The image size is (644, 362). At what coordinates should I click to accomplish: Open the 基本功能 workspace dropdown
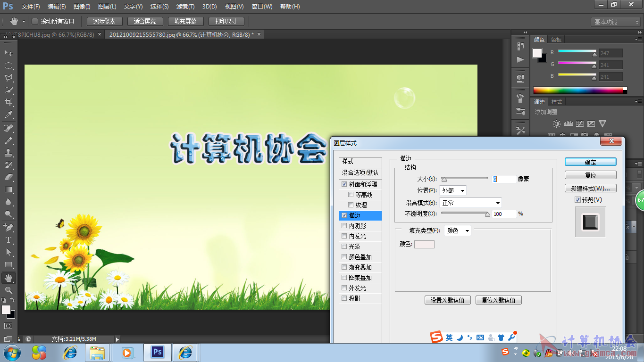(615, 22)
